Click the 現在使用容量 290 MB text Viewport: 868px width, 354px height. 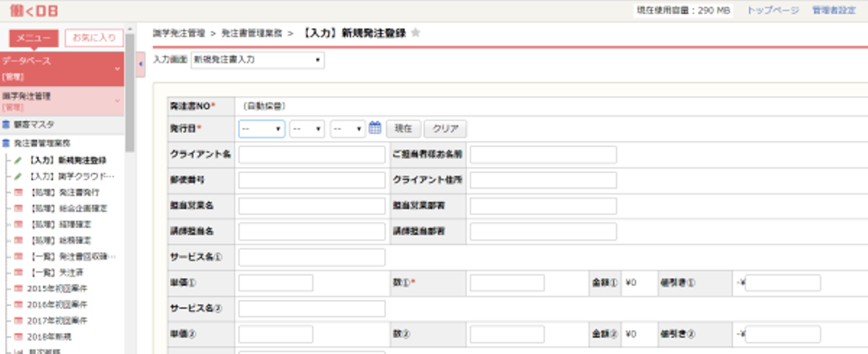[x=682, y=10]
